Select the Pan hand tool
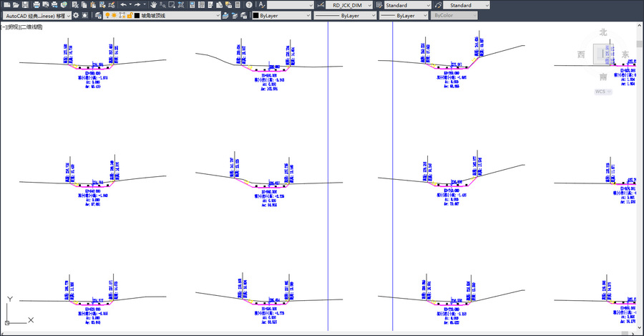Image resolution: width=644 pixels, height=336 pixels. point(153,5)
